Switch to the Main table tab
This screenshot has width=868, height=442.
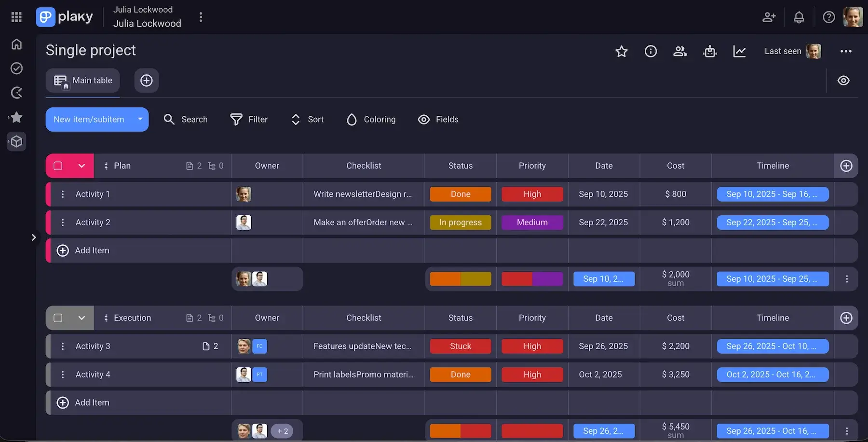coord(82,80)
